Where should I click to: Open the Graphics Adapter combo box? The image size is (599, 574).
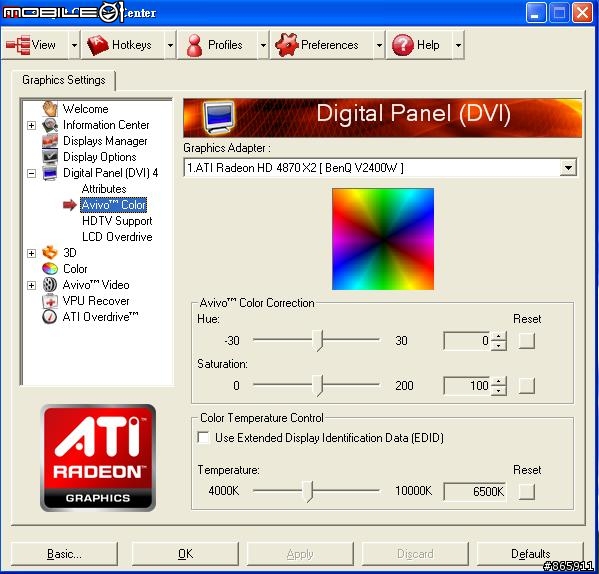pyautogui.click(x=568, y=168)
